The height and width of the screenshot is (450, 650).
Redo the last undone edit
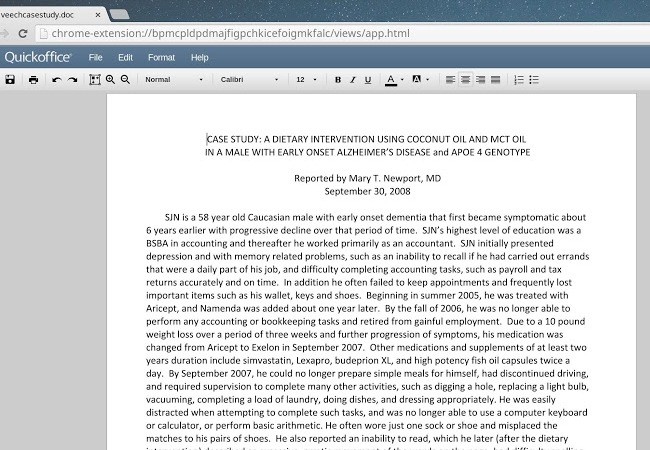[73, 80]
